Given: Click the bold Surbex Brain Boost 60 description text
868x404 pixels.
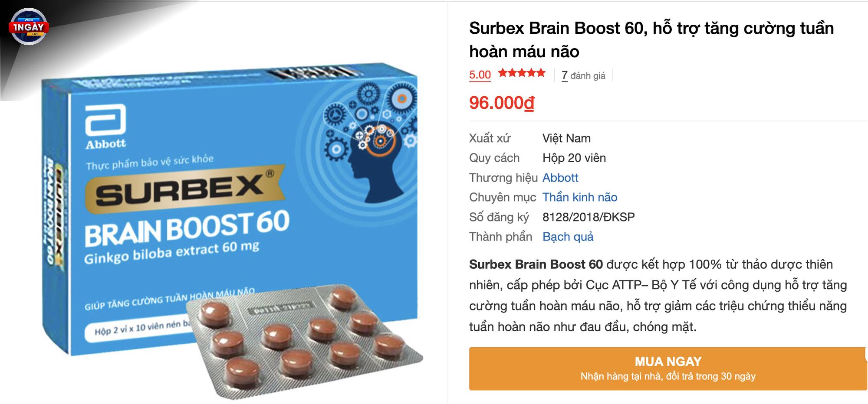Looking at the screenshot, I should 536,264.
